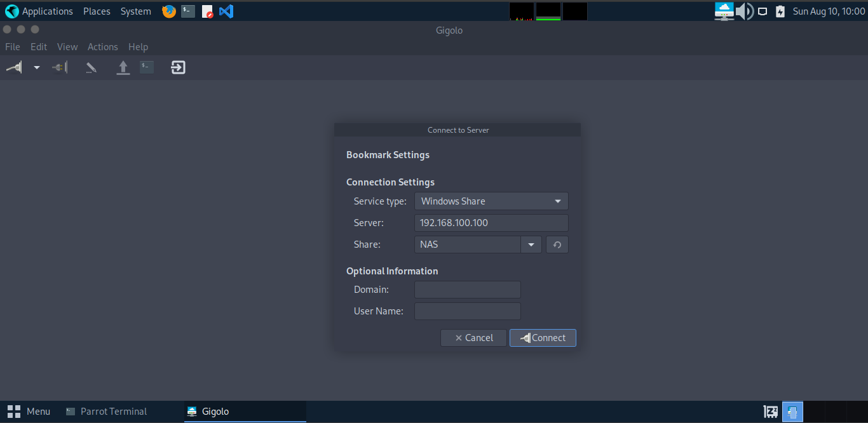Cancel the Connect to Server dialog

tap(473, 337)
